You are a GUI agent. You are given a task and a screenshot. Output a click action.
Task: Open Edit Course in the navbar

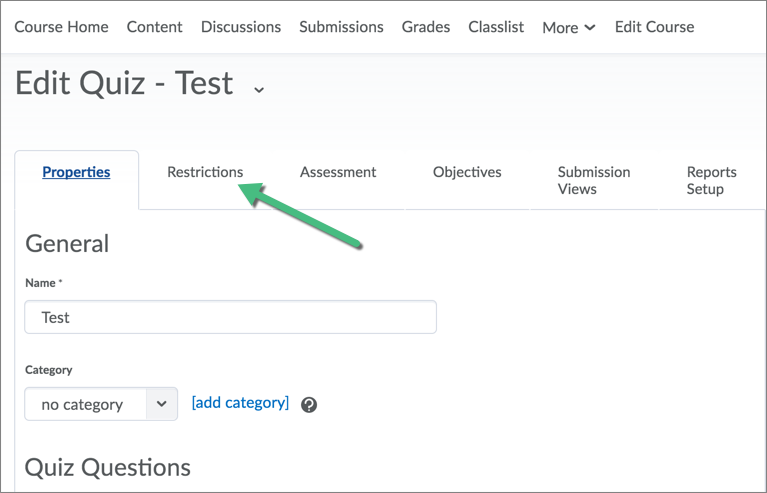click(654, 27)
